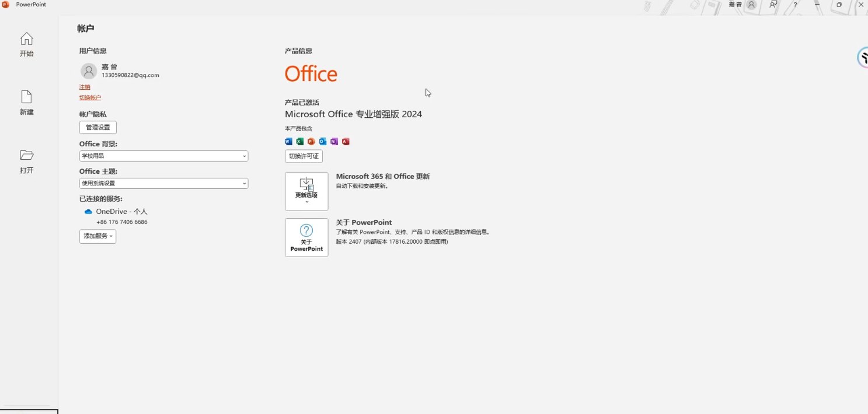Screen dimensions: 868x414
Task: Select 打开 in the left sidebar
Action: tap(26, 162)
